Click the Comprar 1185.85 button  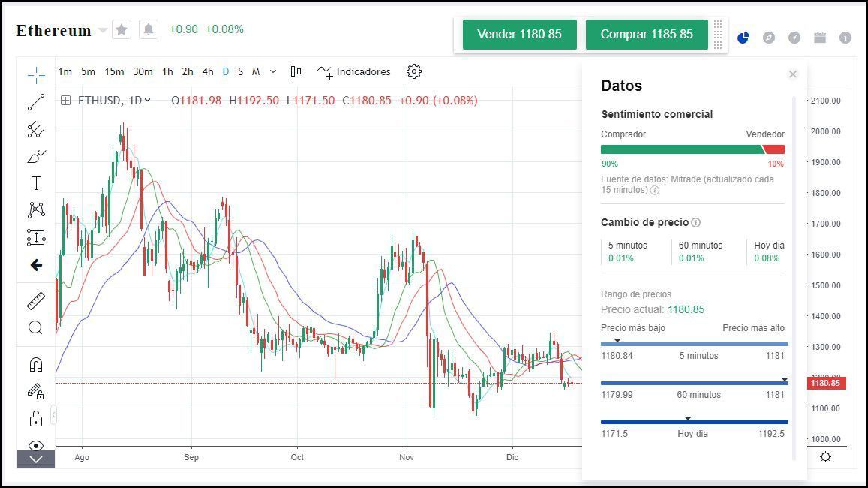coord(646,34)
